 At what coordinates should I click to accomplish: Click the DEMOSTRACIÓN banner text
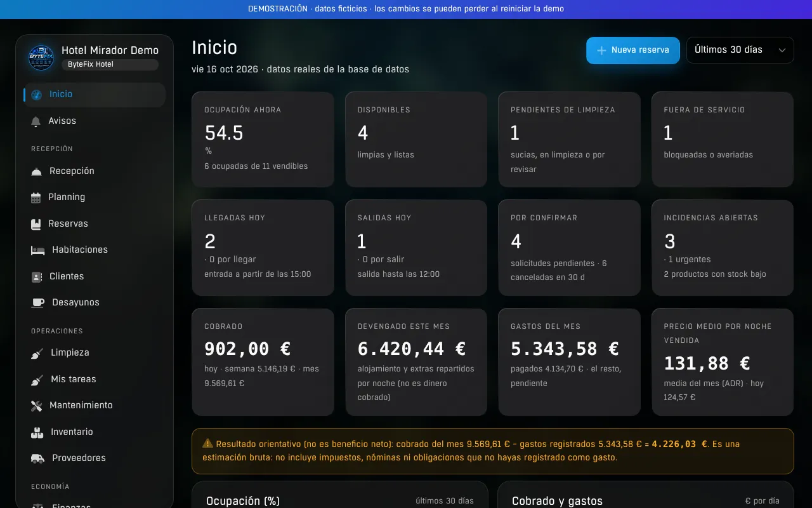[x=406, y=9]
